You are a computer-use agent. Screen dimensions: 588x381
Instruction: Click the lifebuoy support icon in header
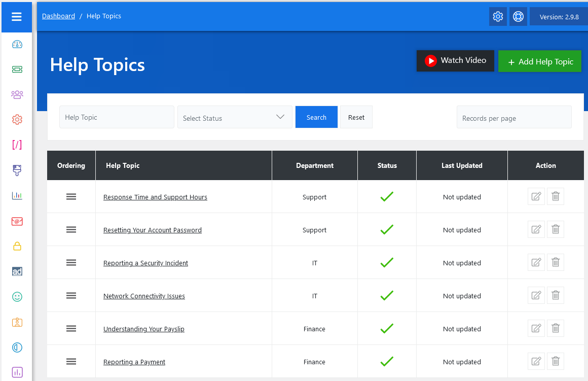(518, 17)
